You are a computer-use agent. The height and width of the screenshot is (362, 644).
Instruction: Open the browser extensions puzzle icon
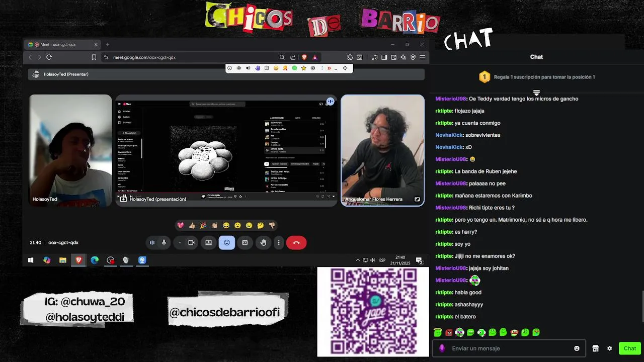point(350,57)
